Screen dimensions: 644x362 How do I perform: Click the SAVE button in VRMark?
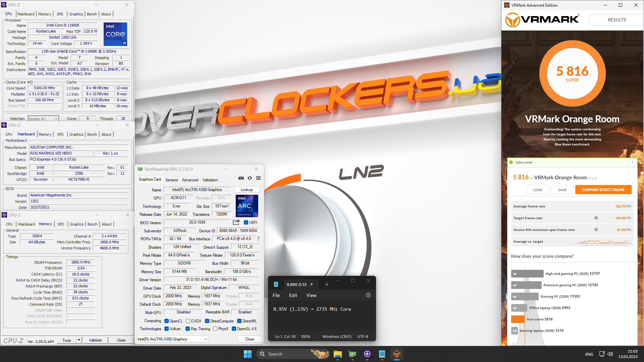click(x=562, y=190)
